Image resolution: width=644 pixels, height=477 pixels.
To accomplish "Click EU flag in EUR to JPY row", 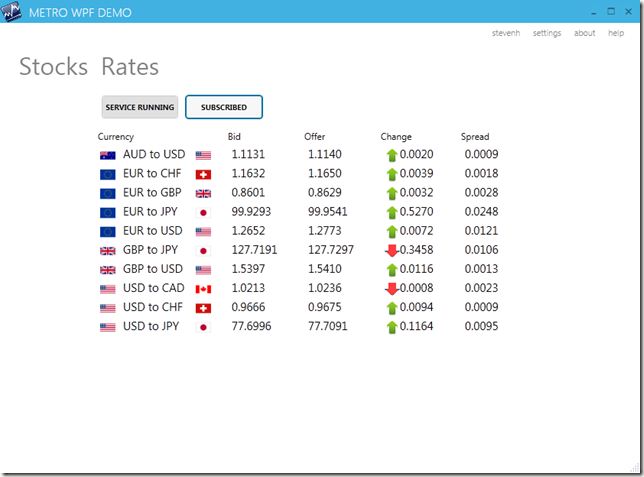I will click(x=108, y=213).
